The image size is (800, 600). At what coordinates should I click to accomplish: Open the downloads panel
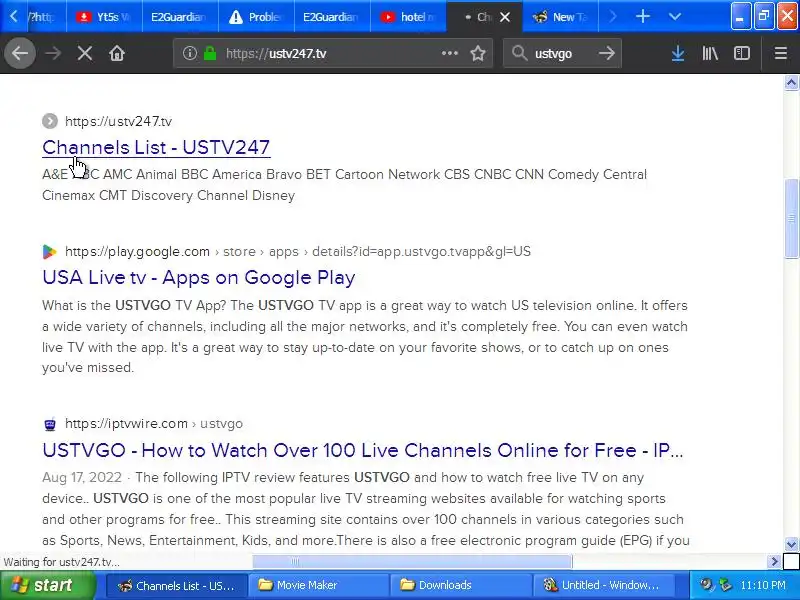click(678, 53)
